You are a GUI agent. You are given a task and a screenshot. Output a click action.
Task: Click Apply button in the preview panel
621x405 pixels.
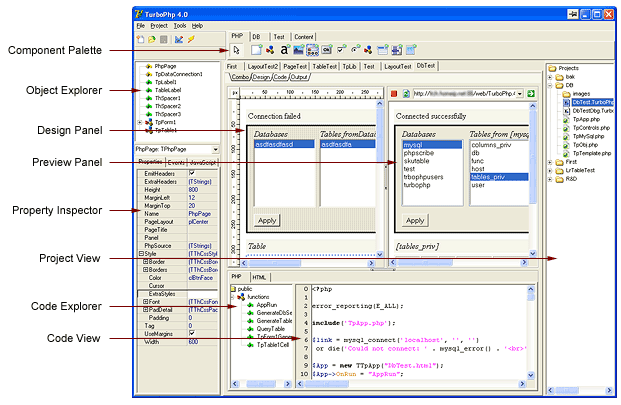click(x=413, y=220)
